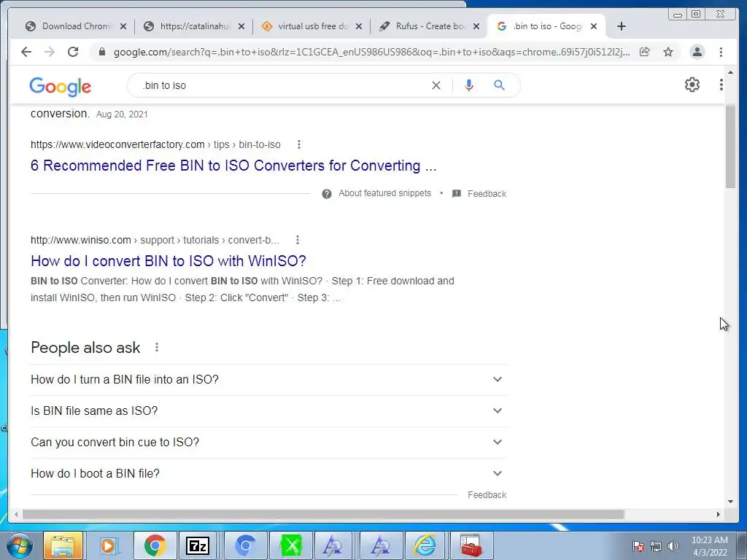Click the winiso.com URL breadcrumb
This screenshot has height=560, width=747.
click(155, 240)
